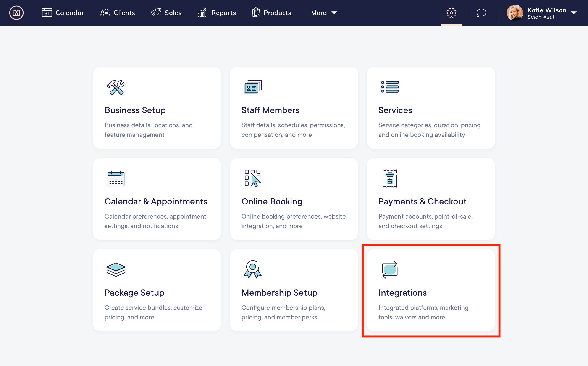Select the Integrations sync arrows icon

390,270
